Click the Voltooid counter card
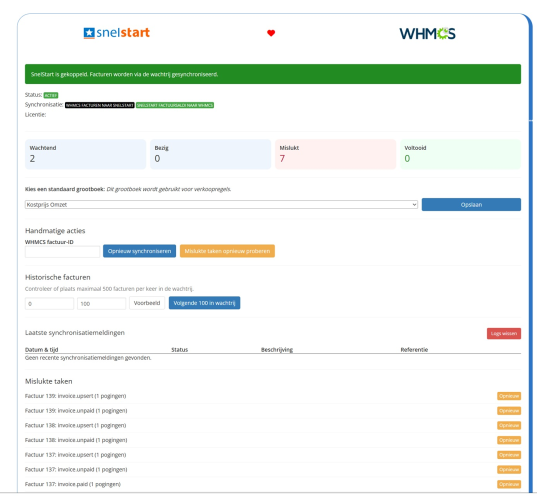 (x=460, y=154)
